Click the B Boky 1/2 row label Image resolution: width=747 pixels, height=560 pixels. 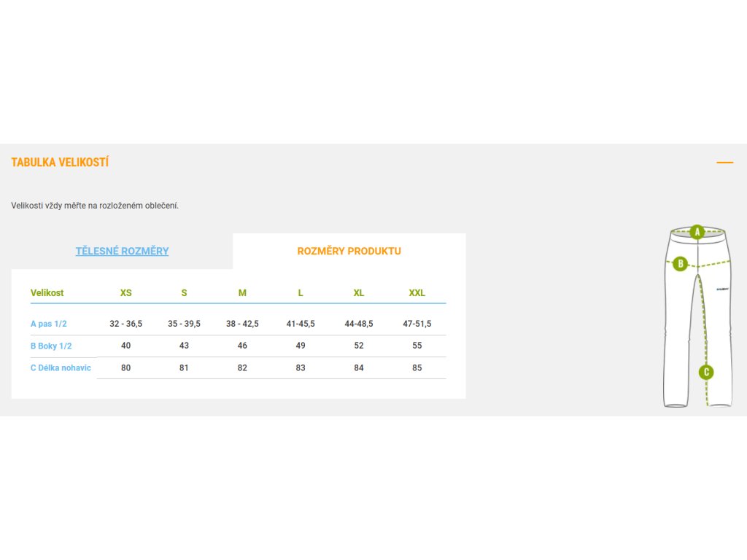51,346
